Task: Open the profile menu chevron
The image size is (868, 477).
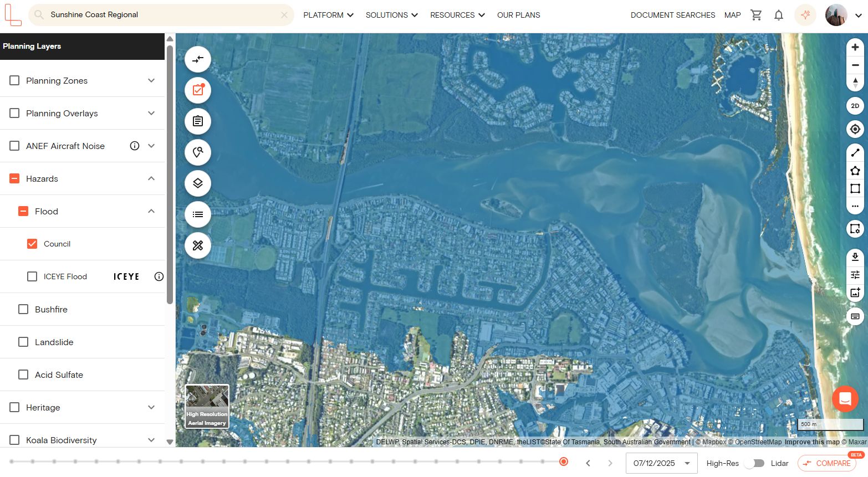Action: (858, 16)
